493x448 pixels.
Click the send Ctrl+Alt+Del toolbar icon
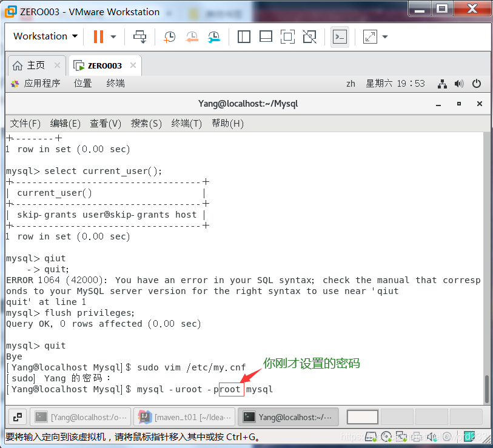(140, 37)
